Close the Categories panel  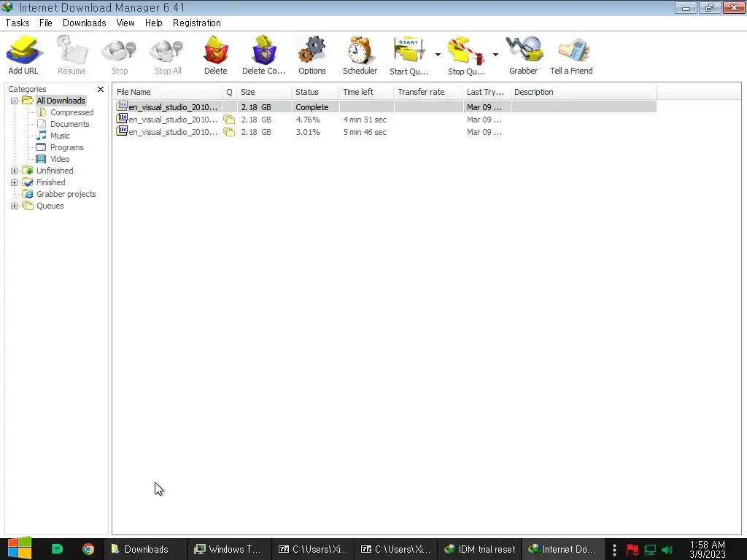[x=101, y=89]
